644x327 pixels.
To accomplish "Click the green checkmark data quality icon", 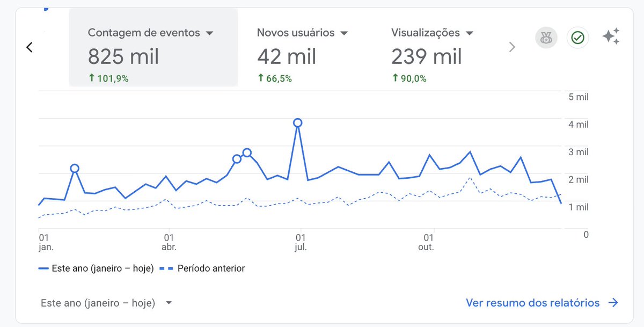I will 577,38.
